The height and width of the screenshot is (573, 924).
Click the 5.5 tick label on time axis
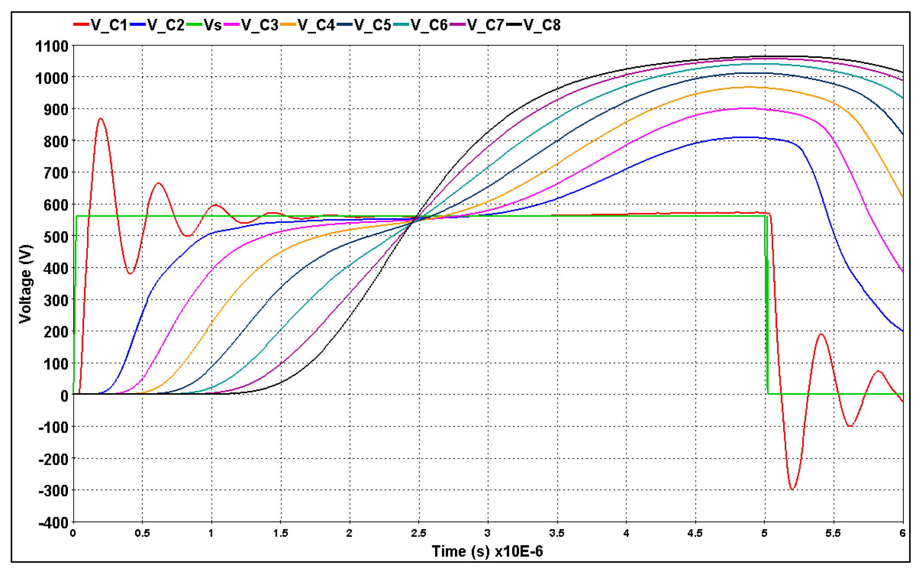pos(833,533)
